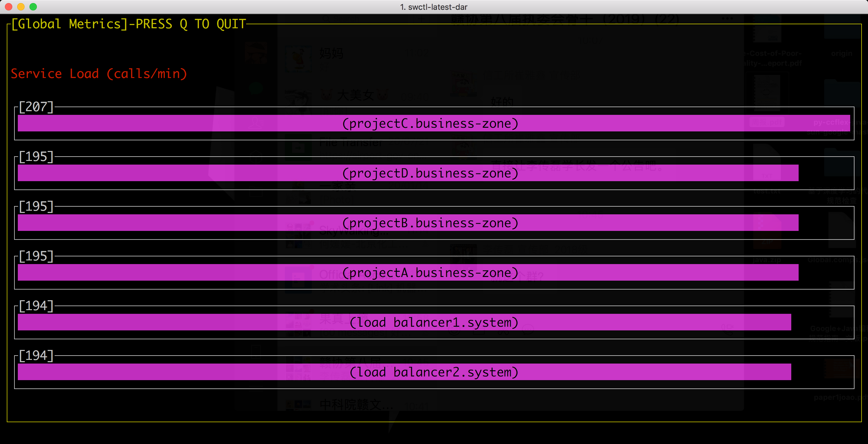
Task: Click the yellow minimize window button
Action: [21, 7]
